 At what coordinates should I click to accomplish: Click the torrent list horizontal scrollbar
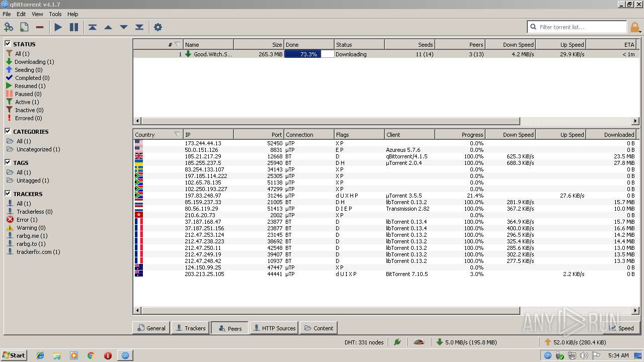[x=331, y=121]
